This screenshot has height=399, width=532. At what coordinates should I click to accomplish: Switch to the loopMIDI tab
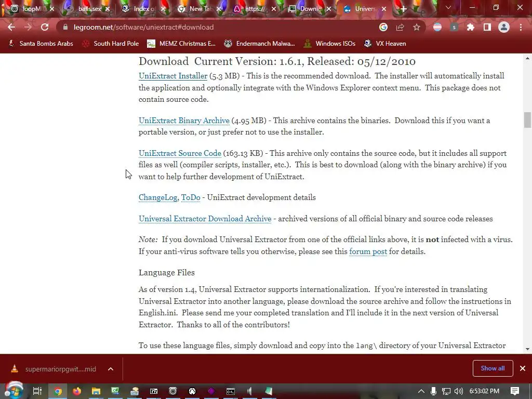(32, 9)
